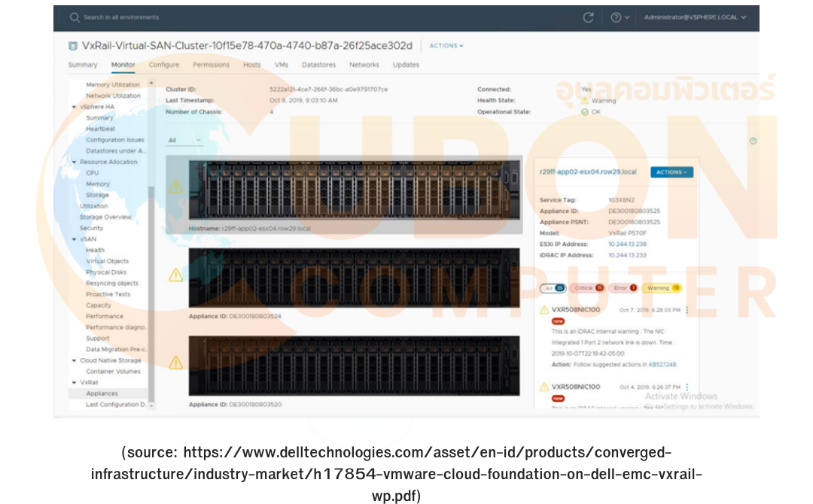Click the search magnifier icon
This screenshot has height=504, width=813.
pos(75,17)
